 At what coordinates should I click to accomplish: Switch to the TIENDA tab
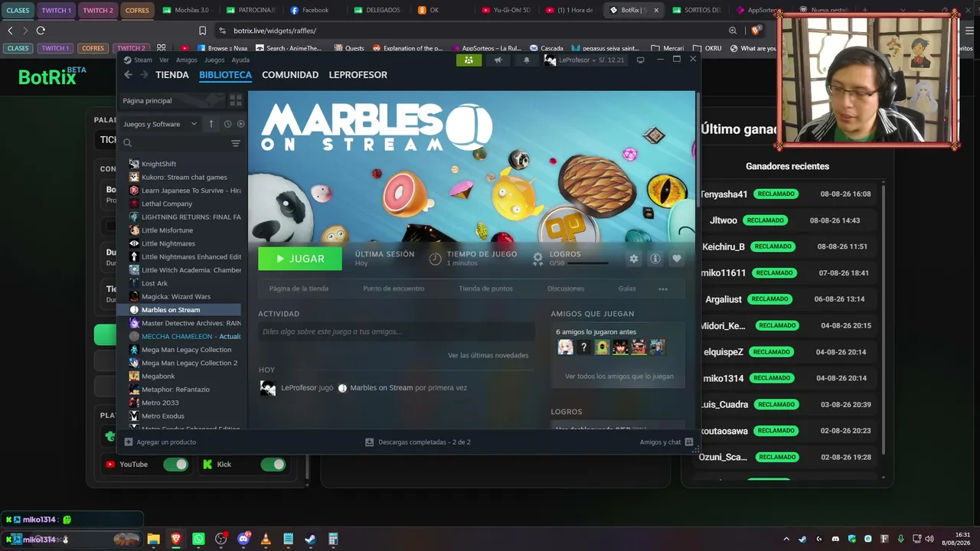click(172, 75)
